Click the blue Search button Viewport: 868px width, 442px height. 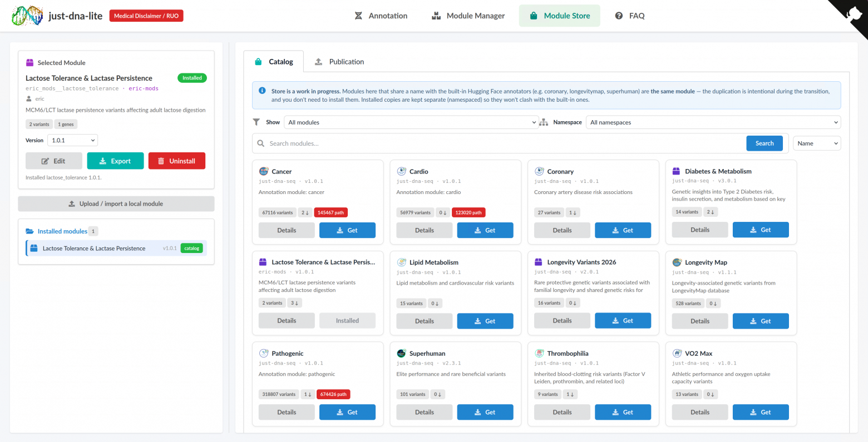(x=765, y=143)
